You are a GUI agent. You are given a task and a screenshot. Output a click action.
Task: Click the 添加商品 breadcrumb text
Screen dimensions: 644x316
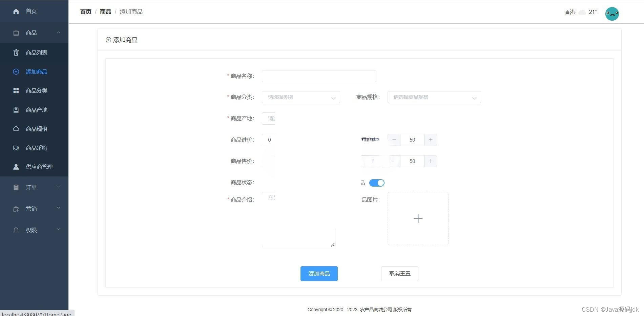point(131,12)
